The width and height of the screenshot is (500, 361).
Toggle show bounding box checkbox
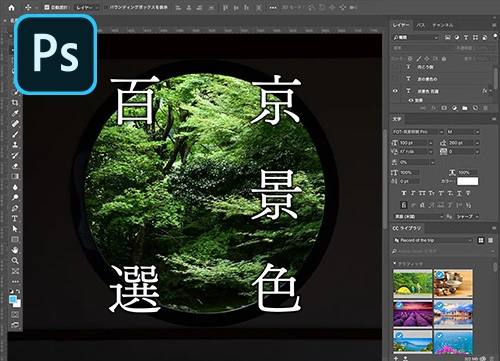[106, 7]
